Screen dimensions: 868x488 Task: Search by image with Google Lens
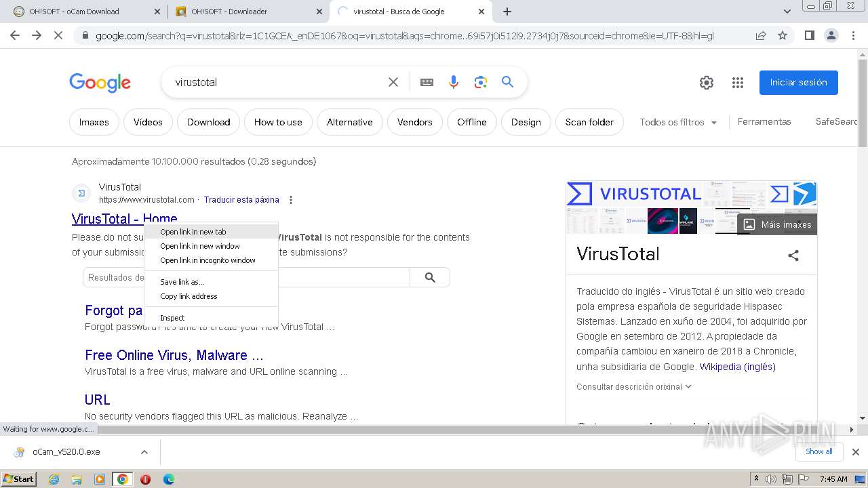pyautogui.click(x=481, y=82)
